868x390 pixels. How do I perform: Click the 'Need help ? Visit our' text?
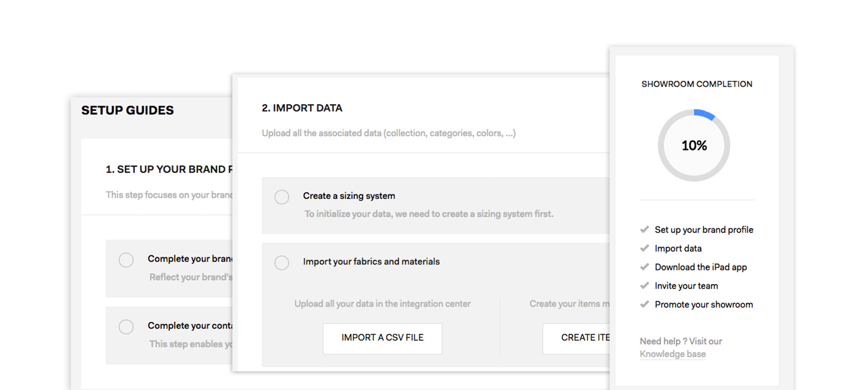point(681,341)
